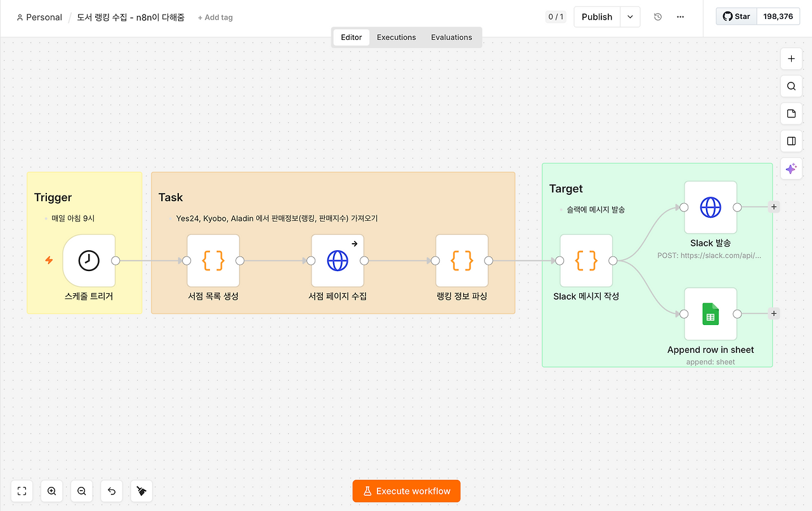This screenshot has height=511, width=812.
Task: Switch to the Editor tab
Action: click(351, 37)
